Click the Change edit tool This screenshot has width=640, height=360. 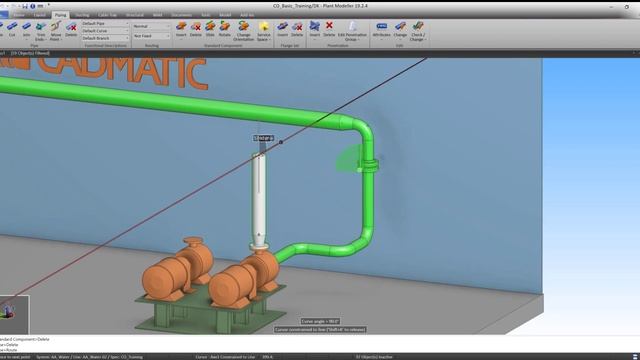point(400,30)
